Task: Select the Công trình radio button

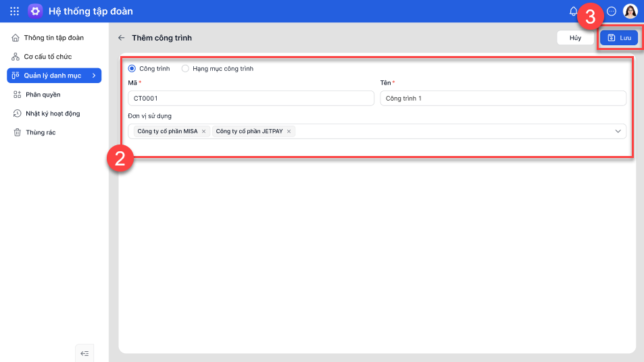Action: point(132,68)
